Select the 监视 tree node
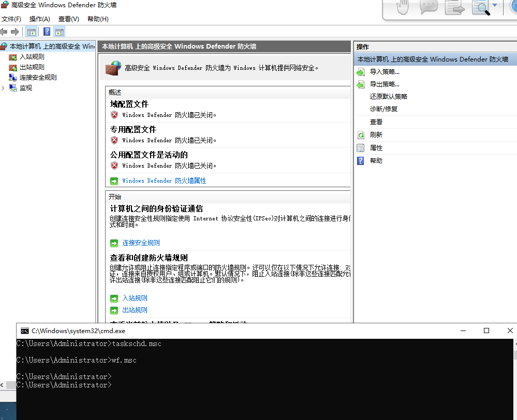 click(x=26, y=88)
